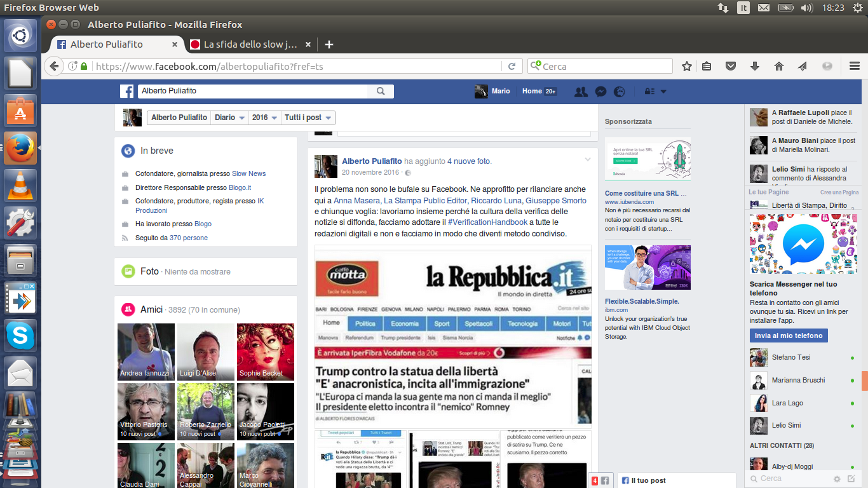The width and height of the screenshot is (868, 488).
Task: Click Alberto Puliafito timeline nav button
Action: pos(179,118)
